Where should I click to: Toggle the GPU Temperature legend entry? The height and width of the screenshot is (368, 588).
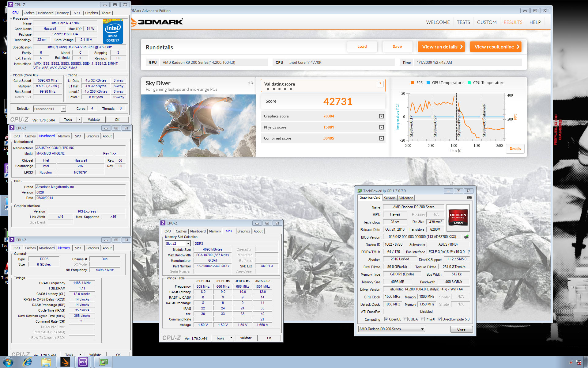(x=445, y=83)
